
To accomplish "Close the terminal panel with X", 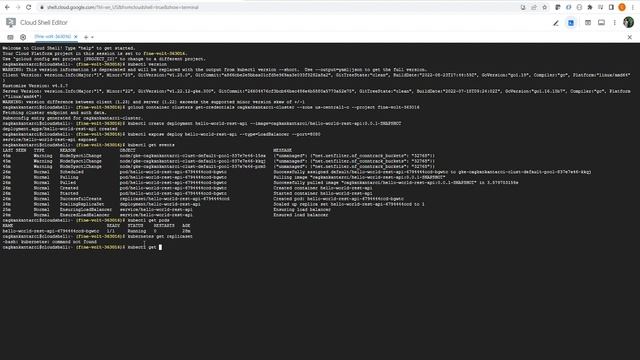I will pyautogui.click(x=629, y=37).
